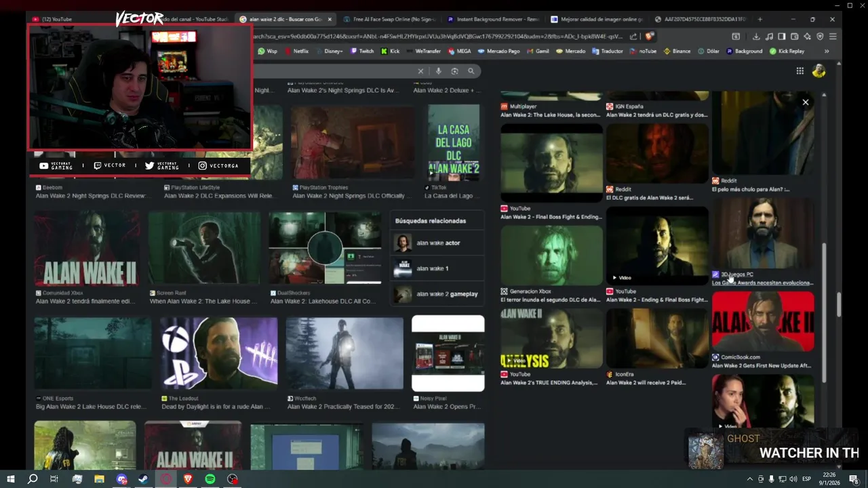Share this page from address bar
Viewport: 868px width, 488px height.
[633, 37]
